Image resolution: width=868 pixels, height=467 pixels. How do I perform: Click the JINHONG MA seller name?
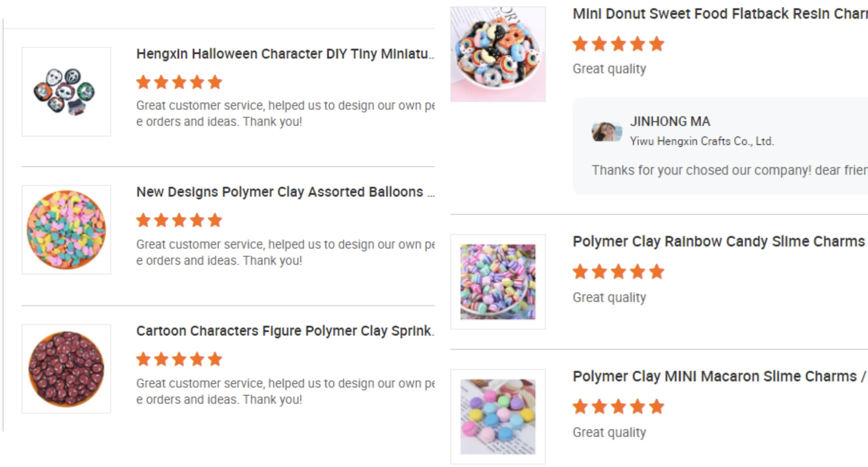pos(670,121)
